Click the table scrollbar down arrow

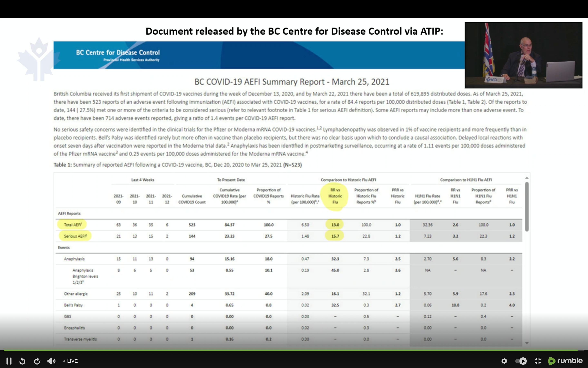coord(527,343)
